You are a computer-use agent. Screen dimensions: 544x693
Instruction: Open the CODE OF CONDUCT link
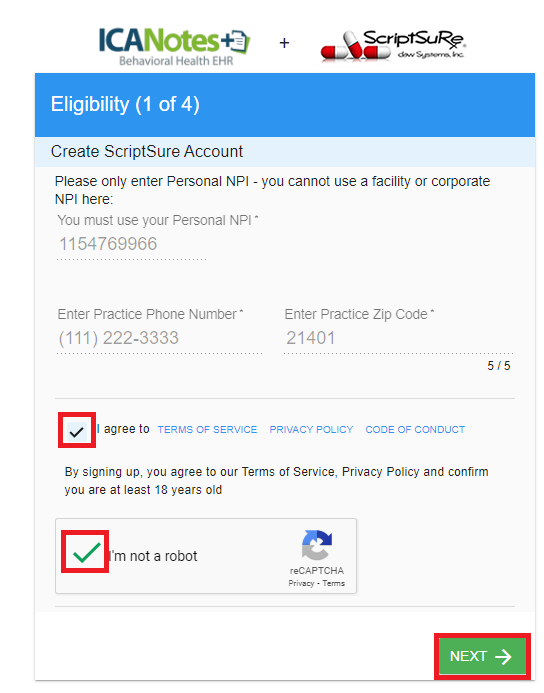tap(415, 430)
